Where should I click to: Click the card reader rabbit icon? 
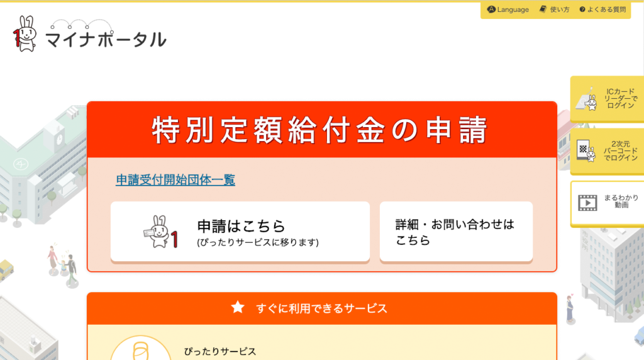coord(587,99)
